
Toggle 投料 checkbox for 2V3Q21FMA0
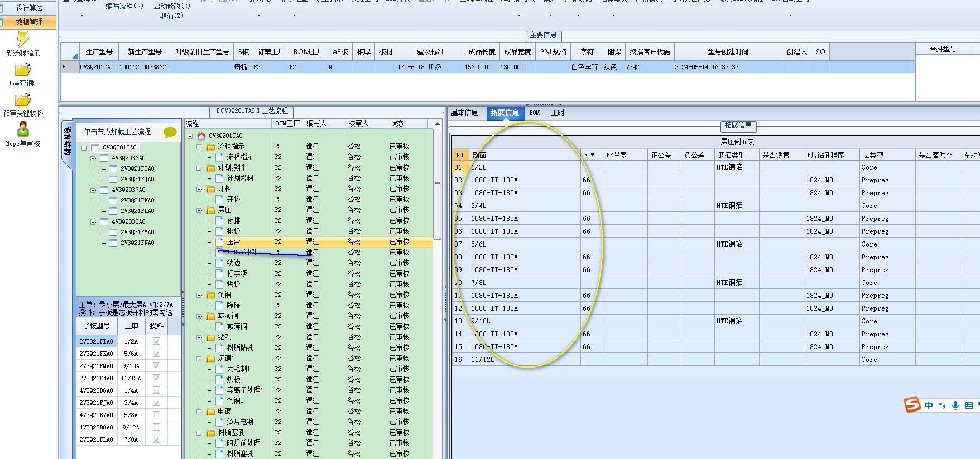[x=157, y=366]
